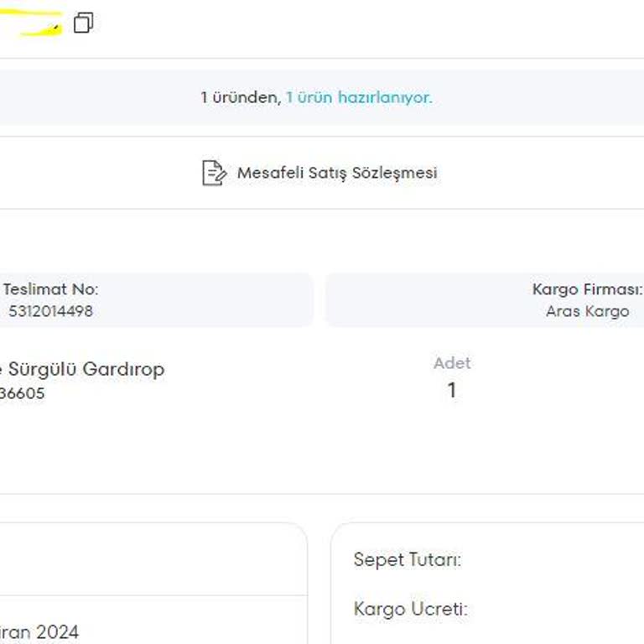Image resolution: width=644 pixels, height=644 pixels.
Task: Copy the order number with copy icon
Action: point(83,23)
